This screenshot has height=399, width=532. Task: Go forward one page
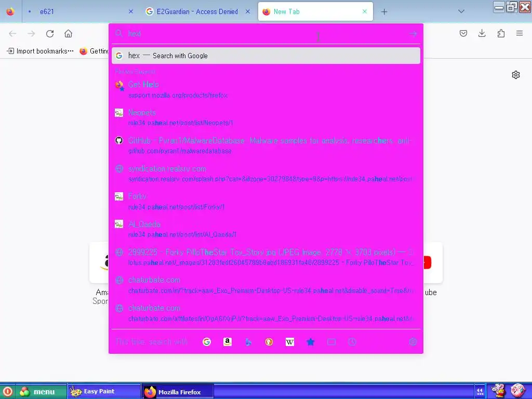tap(31, 34)
